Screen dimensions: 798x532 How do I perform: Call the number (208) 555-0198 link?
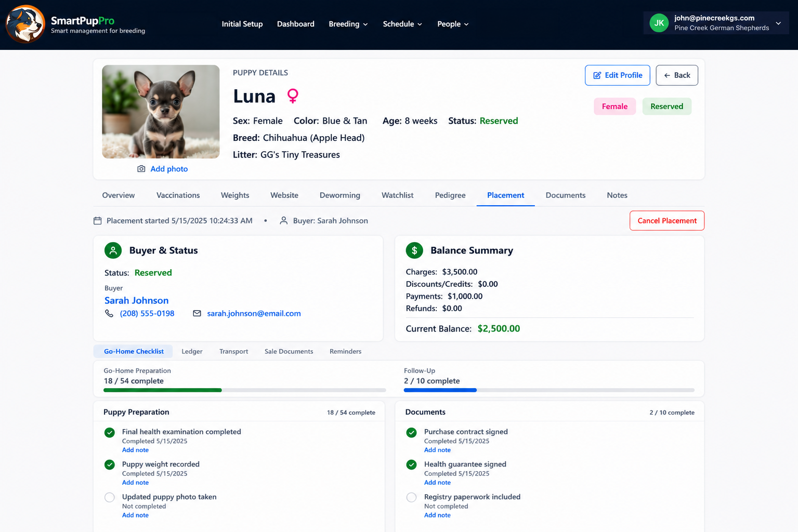click(x=147, y=314)
